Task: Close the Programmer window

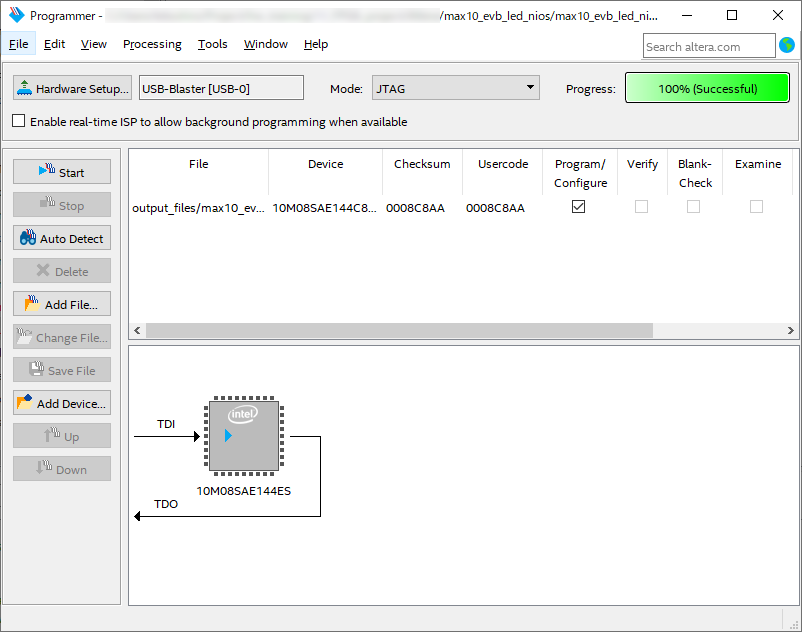Action: 777,15
